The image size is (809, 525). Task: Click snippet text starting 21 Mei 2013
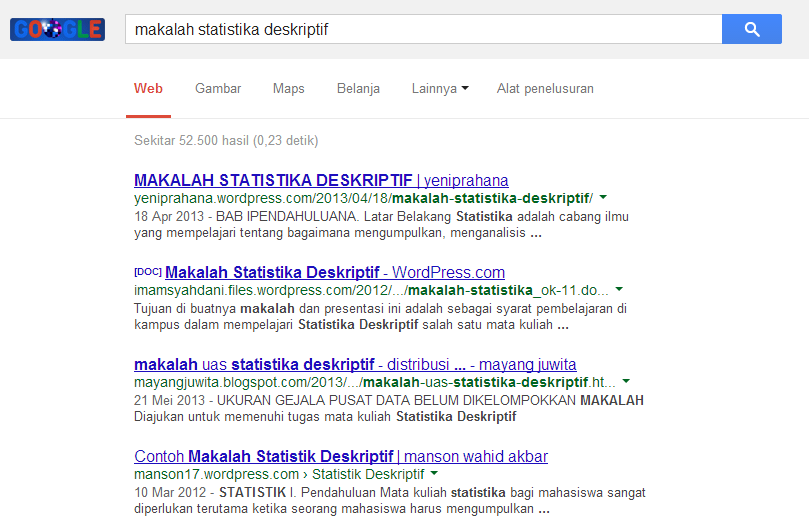pyautogui.click(x=389, y=408)
